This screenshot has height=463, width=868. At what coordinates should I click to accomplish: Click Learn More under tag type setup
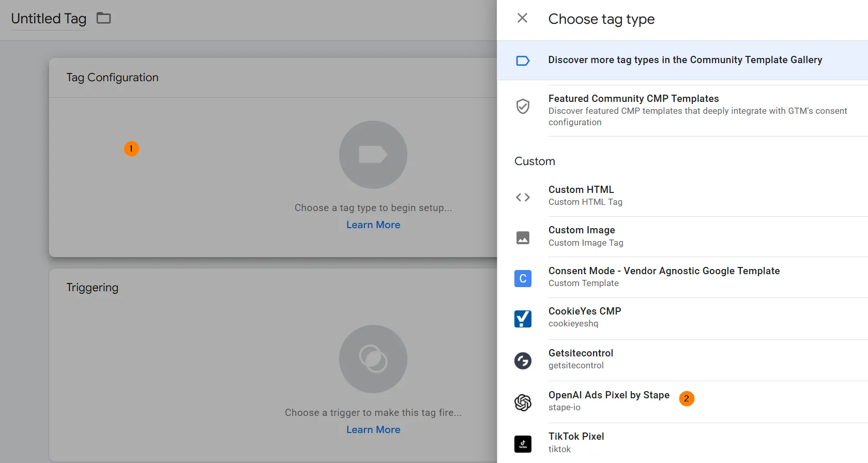click(x=373, y=225)
